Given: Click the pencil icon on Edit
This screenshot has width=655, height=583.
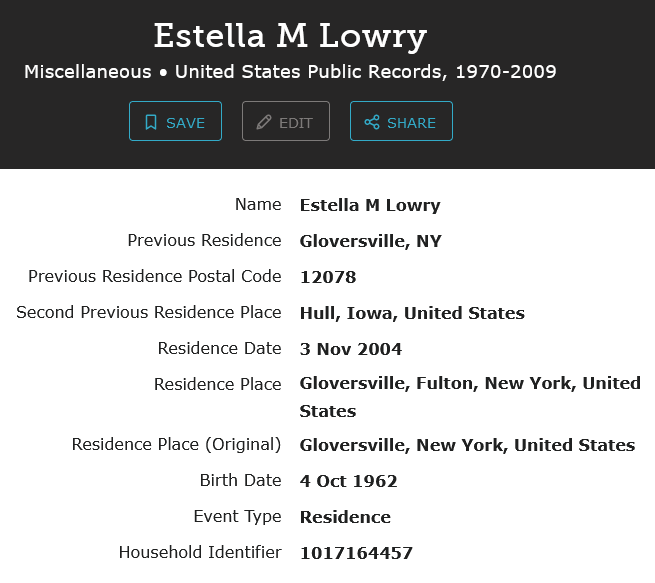Looking at the screenshot, I should point(264,122).
